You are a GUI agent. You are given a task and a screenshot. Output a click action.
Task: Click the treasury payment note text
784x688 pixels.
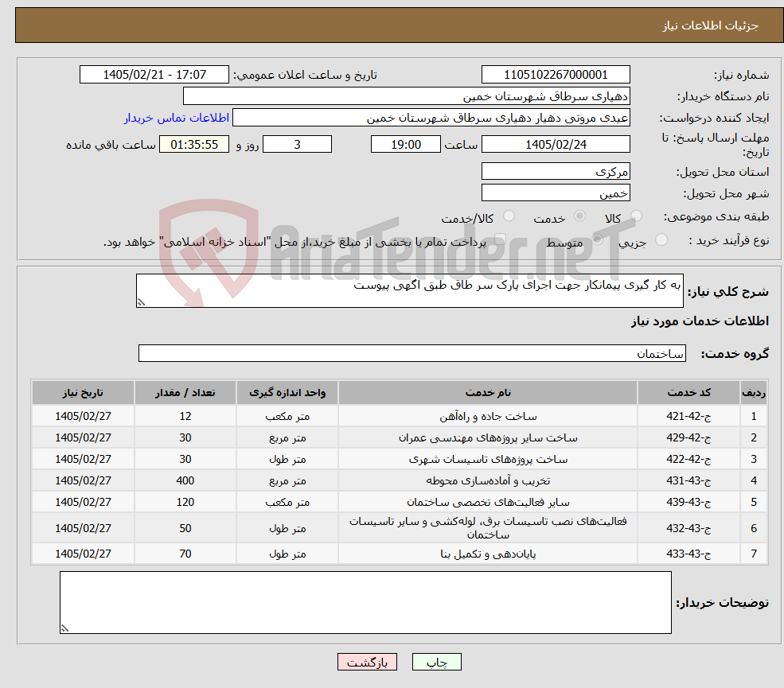click(294, 242)
